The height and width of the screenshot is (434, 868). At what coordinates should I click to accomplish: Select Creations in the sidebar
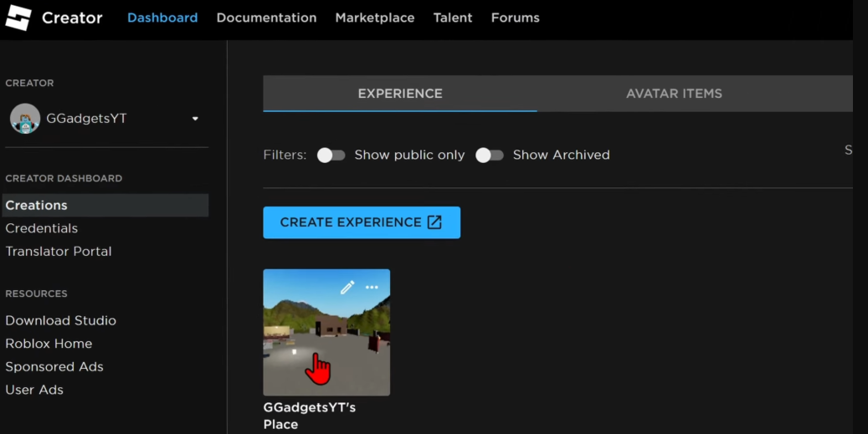point(105,205)
